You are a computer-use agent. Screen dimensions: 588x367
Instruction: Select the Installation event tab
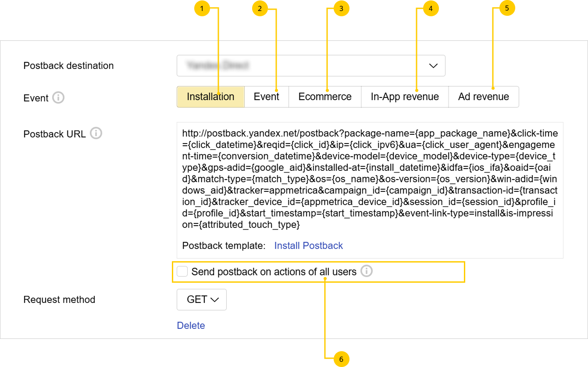210,97
